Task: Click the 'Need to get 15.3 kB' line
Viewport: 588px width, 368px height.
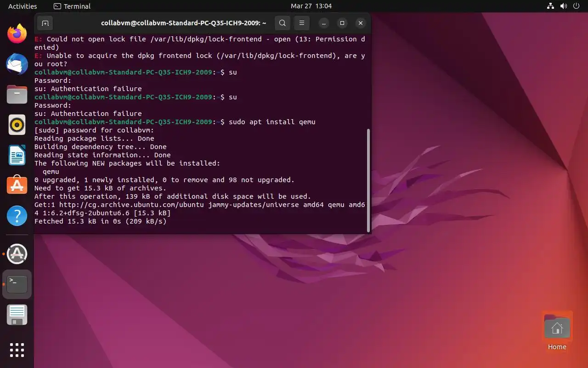Action: click(x=101, y=188)
